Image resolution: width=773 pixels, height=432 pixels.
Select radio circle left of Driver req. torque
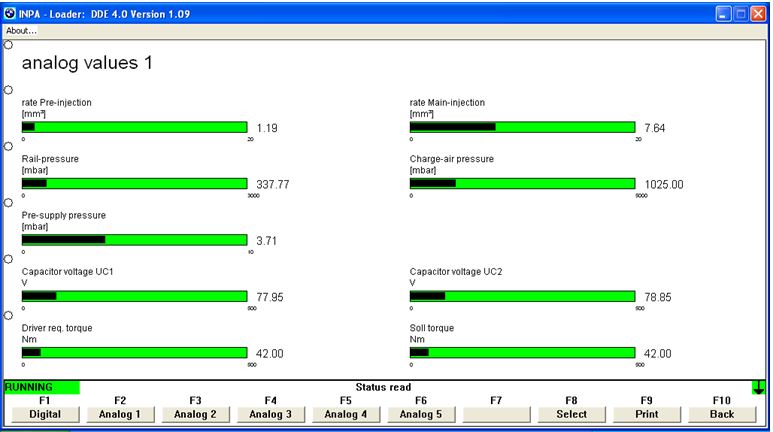(x=8, y=314)
